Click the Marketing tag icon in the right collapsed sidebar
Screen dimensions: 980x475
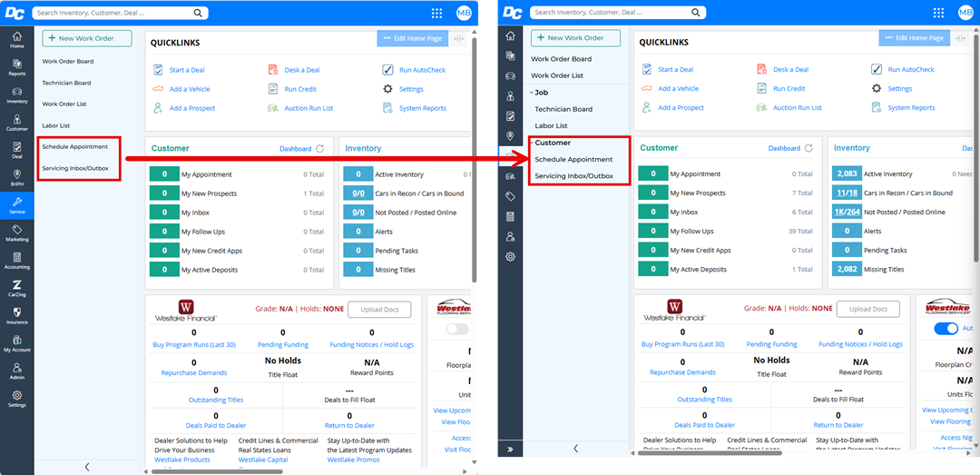point(510,196)
